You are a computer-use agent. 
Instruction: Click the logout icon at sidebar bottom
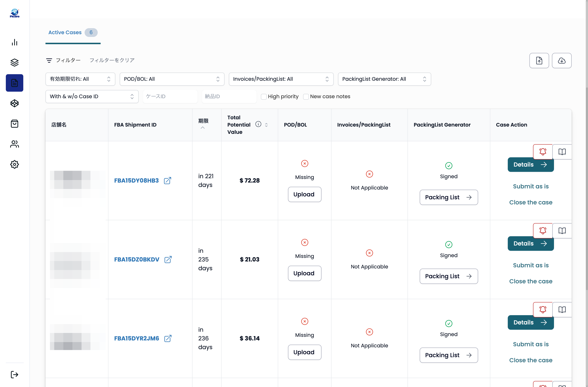(x=15, y=374)
